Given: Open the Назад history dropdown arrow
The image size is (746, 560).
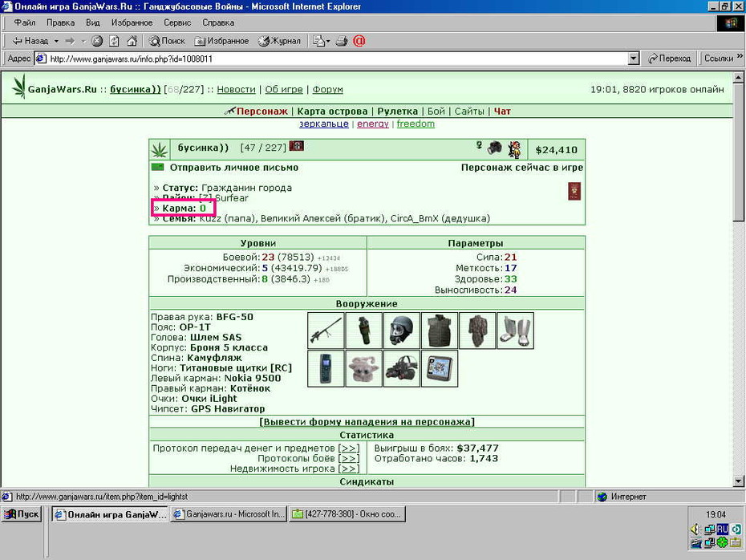Looking at the screenshot, I should pyautogui.click(x=56, y=41).
